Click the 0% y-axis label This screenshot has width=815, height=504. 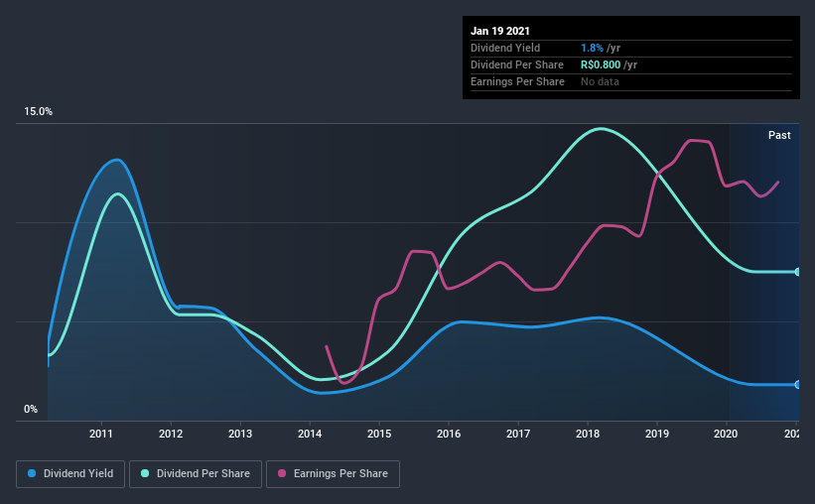point(31,410)
